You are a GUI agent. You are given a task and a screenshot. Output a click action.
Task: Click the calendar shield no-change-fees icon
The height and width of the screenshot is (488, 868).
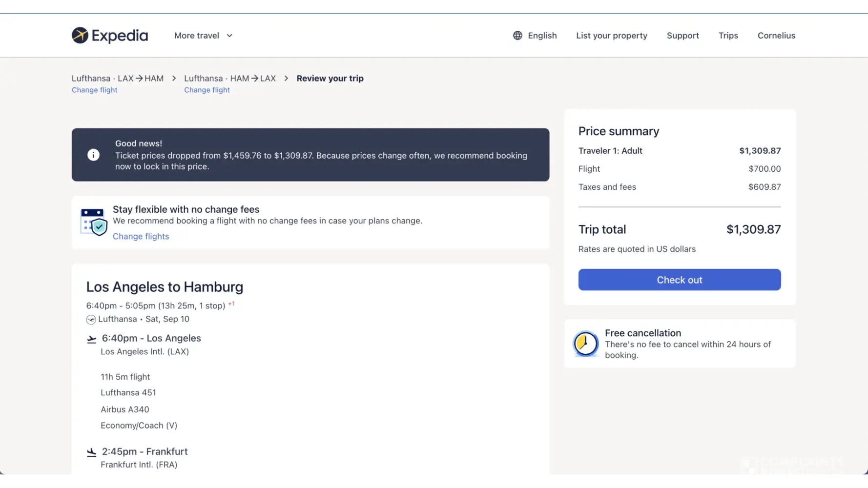point(94,222)
